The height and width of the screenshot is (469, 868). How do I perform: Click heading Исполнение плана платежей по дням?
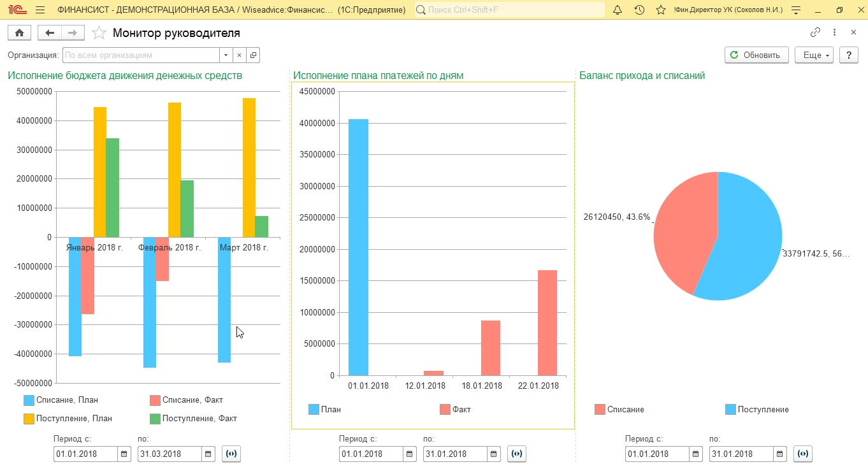point(379,76)
